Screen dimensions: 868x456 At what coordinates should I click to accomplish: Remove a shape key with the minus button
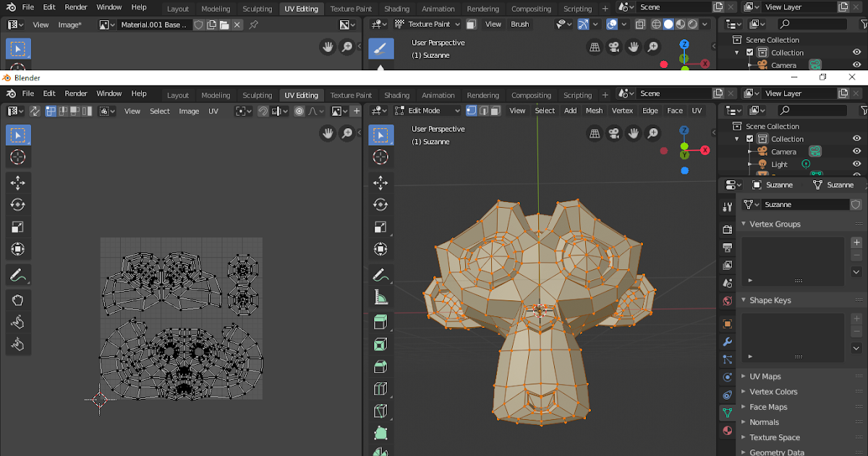[x=856, y=330]
